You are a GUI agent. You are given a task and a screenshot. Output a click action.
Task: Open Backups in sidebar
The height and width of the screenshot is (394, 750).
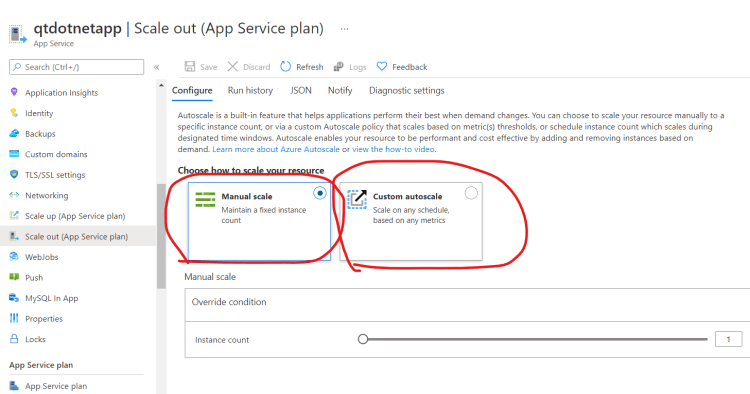pyautogui.click(x=40, y=134)
